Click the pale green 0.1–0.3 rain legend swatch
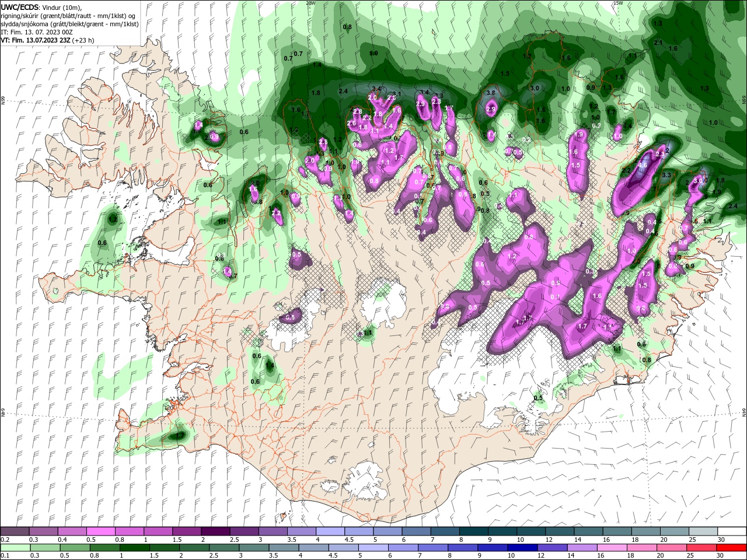747x560 pixels. point(15,548)
